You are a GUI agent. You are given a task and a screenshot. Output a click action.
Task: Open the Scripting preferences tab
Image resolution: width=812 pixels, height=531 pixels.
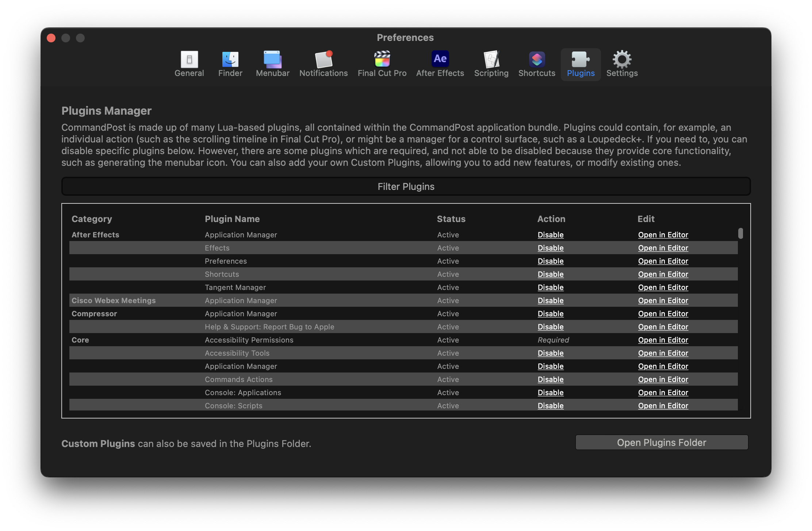pos(491,64)
